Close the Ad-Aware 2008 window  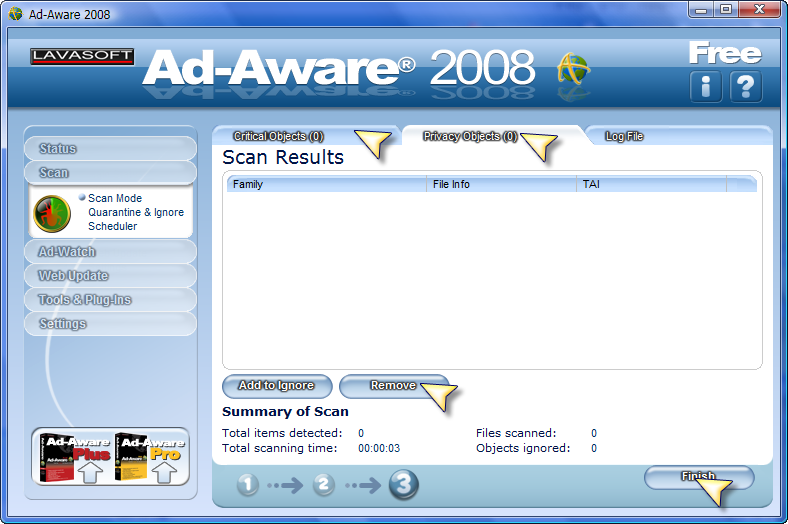pyautogui.click(x=760, y=9)
